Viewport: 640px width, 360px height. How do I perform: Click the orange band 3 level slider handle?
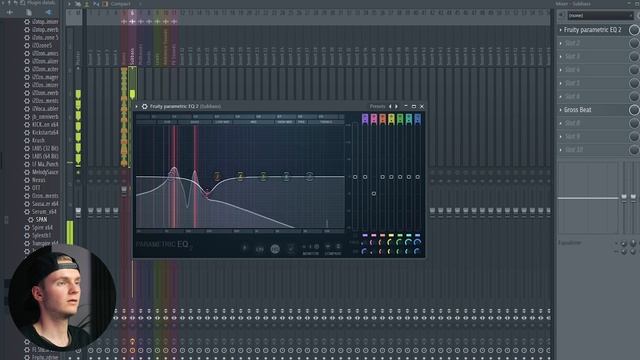pyautogui.click(x=382, y=177)
